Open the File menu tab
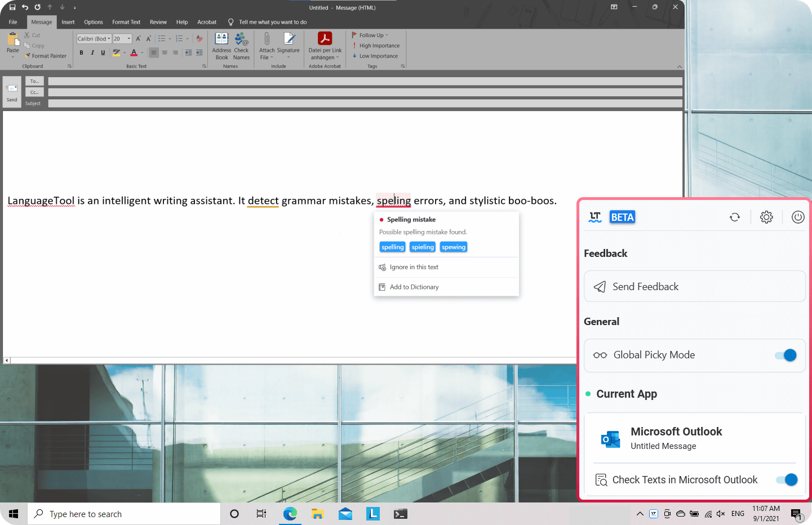The height and width of the screenshot is (525, 812). pyautogui.click(x=13, y=22)
